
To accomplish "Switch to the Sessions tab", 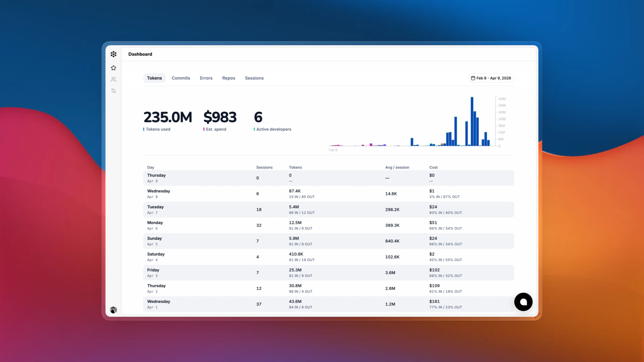I will click(254, 78).
